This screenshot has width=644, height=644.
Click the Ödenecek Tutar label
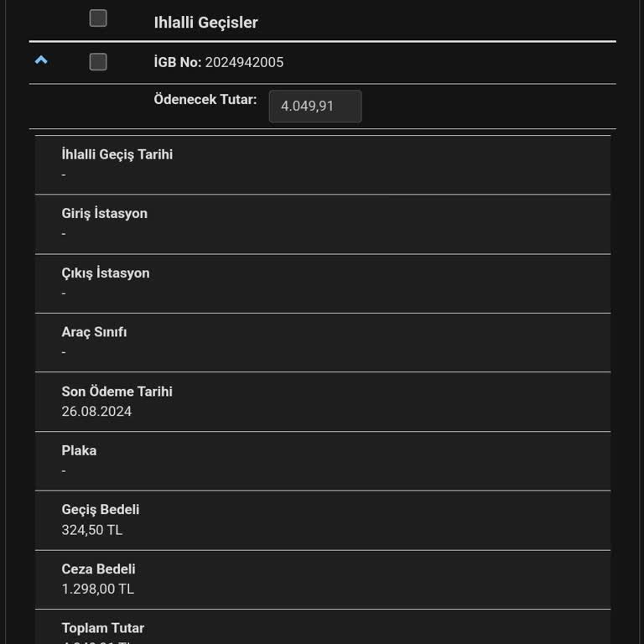(x=205, y=99)
